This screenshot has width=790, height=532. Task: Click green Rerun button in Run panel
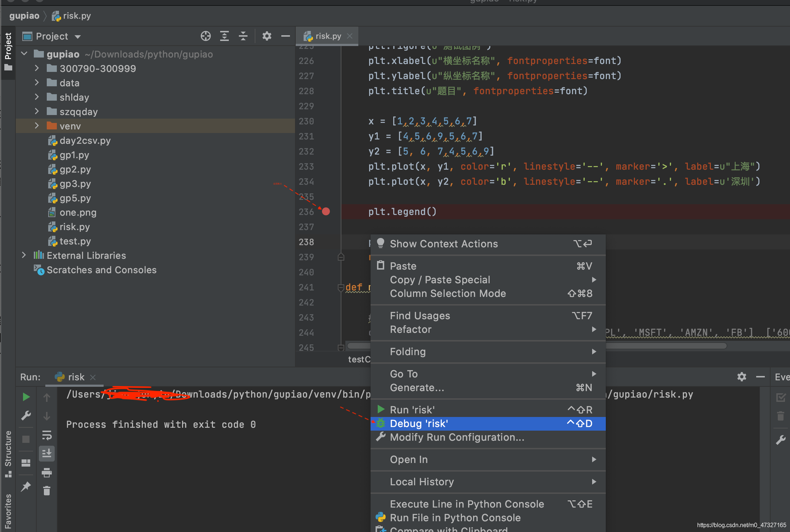(26, 397)
